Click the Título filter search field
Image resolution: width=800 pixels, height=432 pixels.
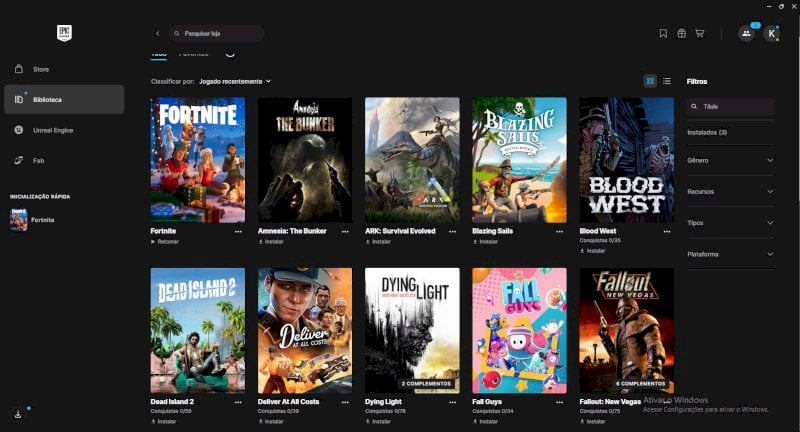click(731, 107)
